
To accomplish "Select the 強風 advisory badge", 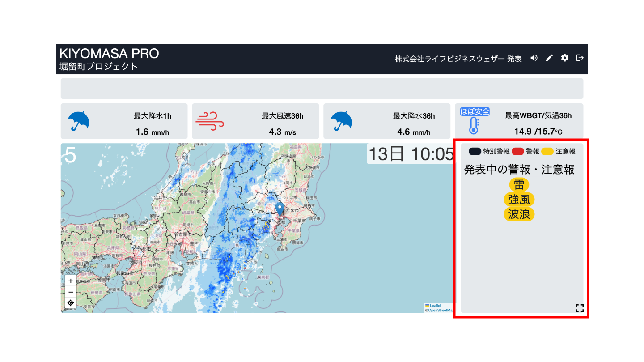I will pyautogui.click(x=519, y=200).
